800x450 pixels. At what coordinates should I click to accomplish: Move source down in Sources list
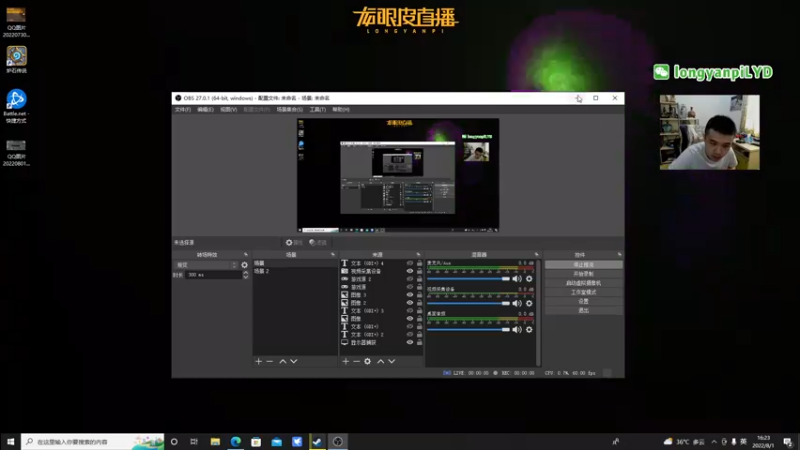tap(392, 361)
